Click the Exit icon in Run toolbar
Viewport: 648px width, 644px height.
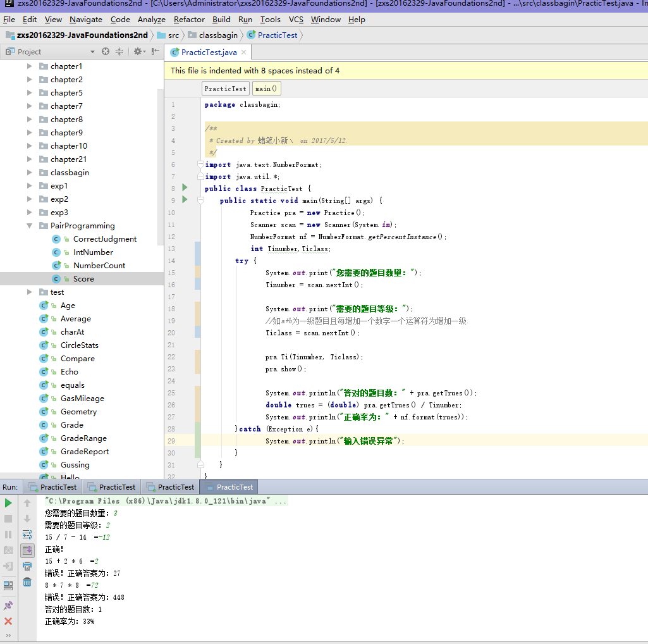8,566
